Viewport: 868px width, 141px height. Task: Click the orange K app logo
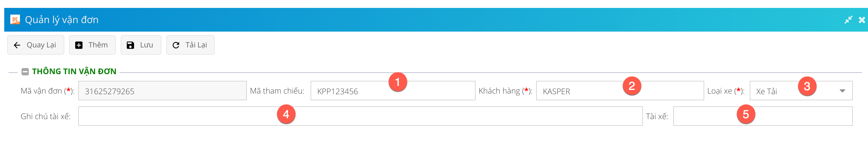pos(15,19)
